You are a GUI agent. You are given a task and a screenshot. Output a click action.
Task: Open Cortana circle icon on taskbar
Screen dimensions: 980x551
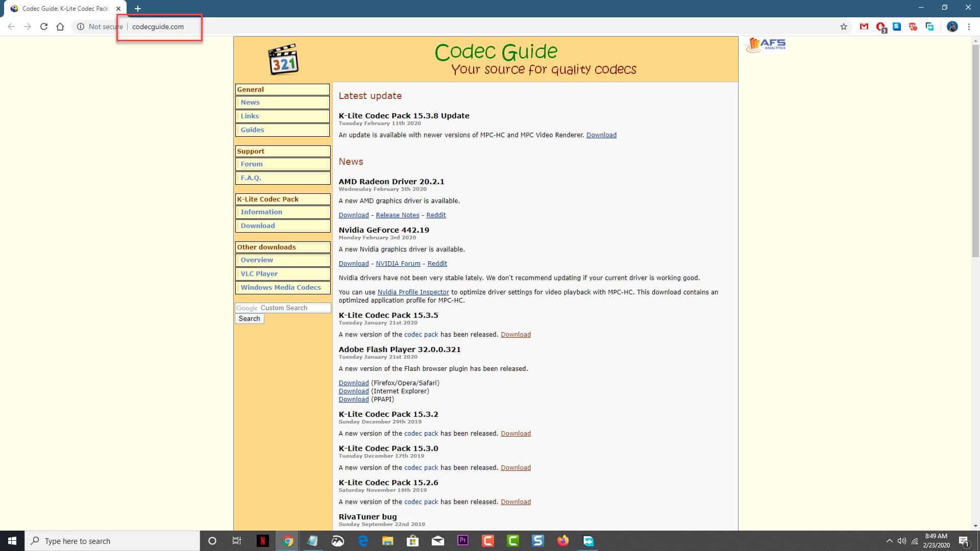coord(212,541)
